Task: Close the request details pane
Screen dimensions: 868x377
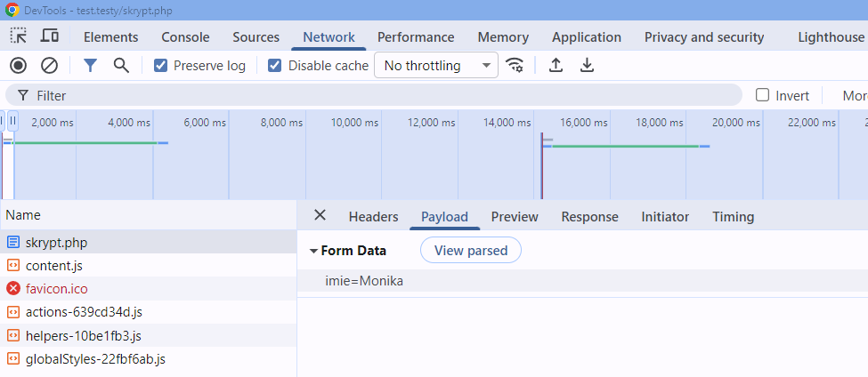Action: point(320,216)
